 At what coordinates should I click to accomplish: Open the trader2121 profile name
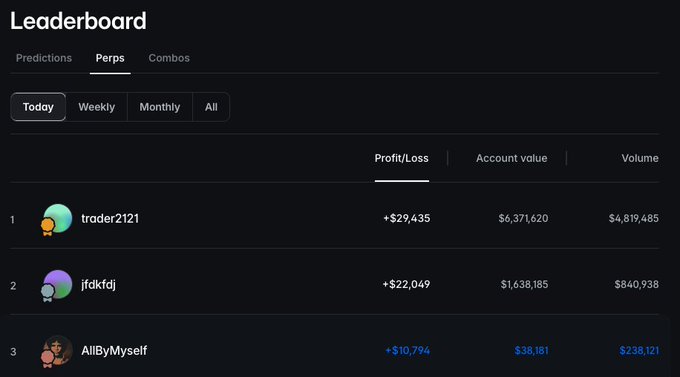(x=110, y=218)
